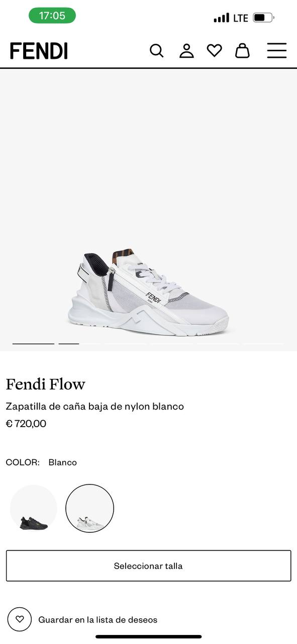Tap the circled heart icon
The height and width of the screenshot is (644, 297).
click(20, 619)
